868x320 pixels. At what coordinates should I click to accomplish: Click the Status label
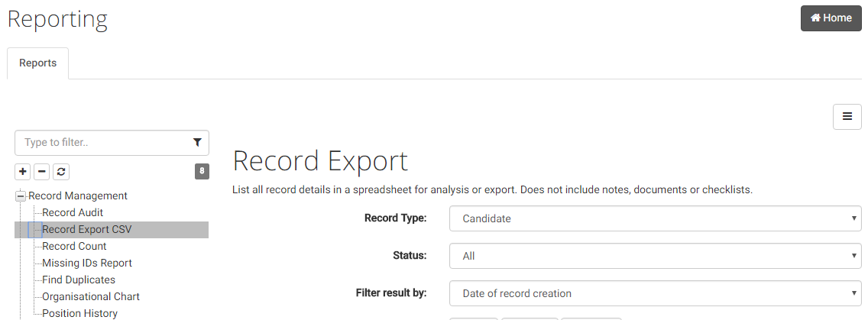(410, 255)
